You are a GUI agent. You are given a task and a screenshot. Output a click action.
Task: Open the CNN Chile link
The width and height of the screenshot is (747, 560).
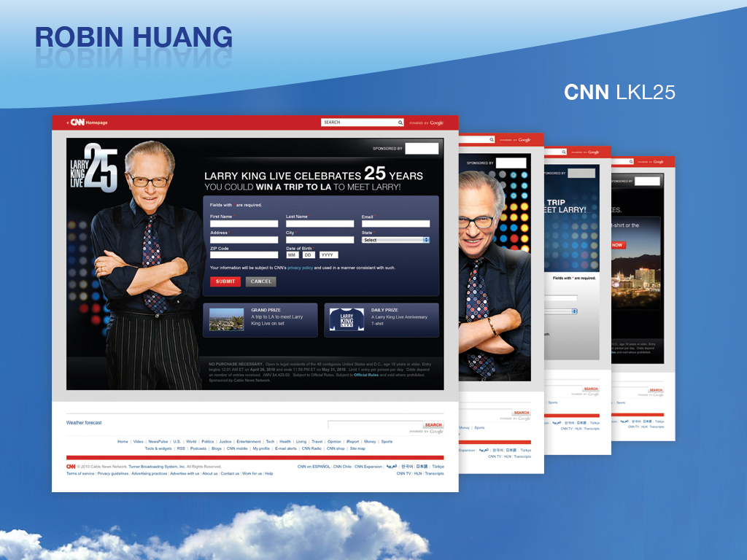coord(342,467)
